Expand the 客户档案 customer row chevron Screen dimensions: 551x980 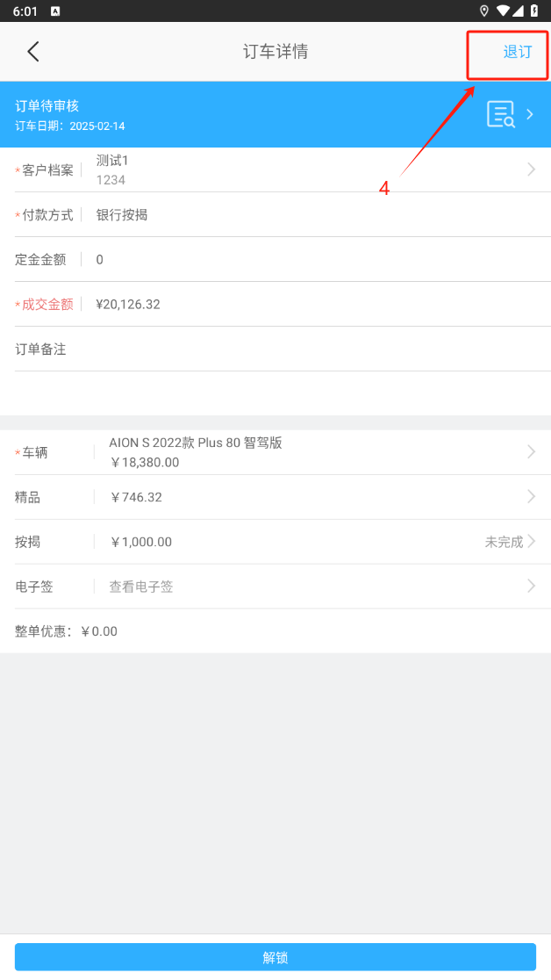tap(531, 169)
